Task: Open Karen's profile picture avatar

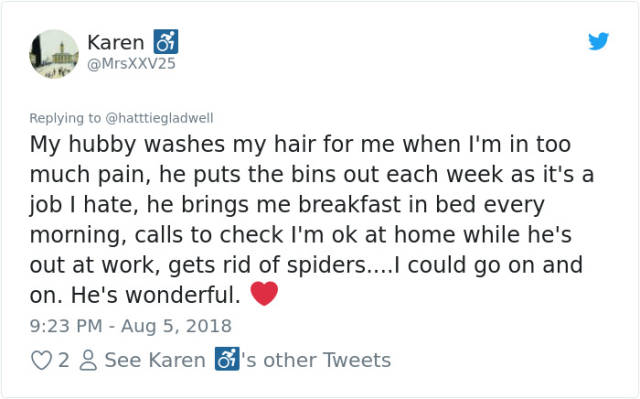Action: 54,54
